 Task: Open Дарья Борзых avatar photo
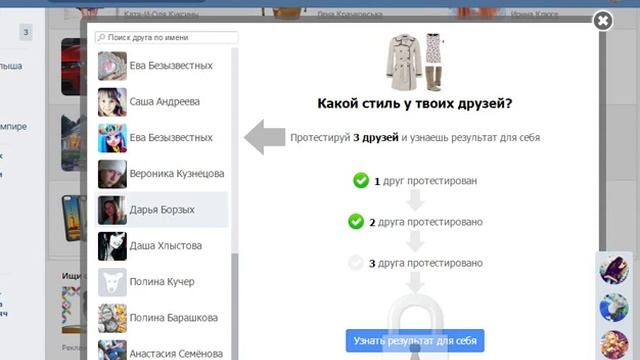pos(112,210)
